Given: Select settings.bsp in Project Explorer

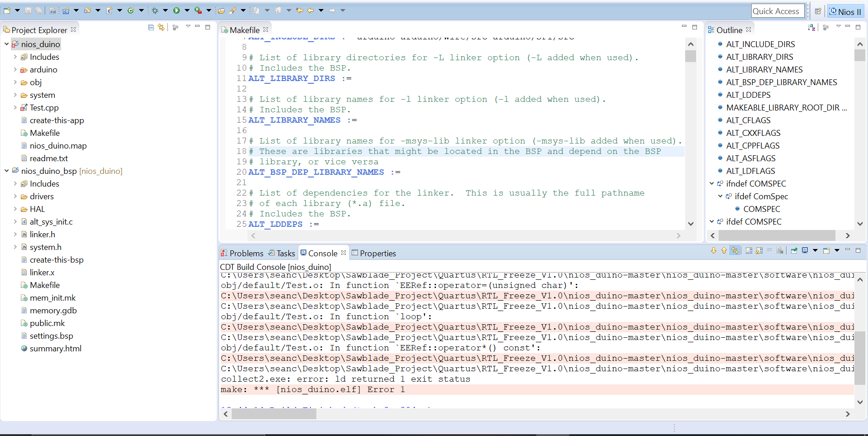Looking at the screenshot, I should pos(52,335).
